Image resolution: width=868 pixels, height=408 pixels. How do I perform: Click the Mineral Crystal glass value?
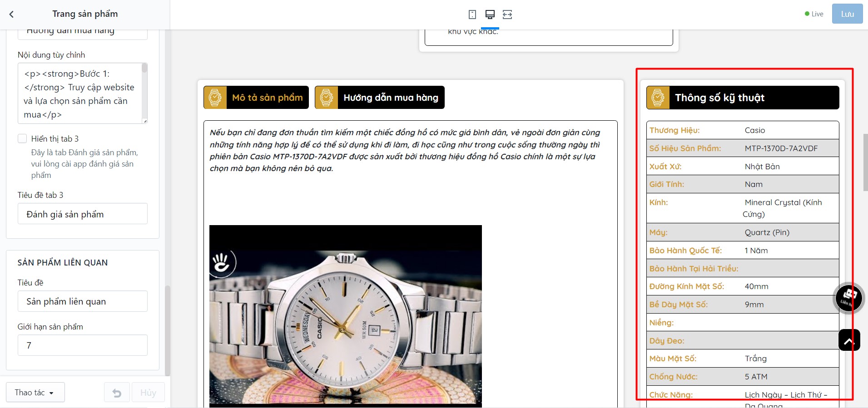coord(782,208)
